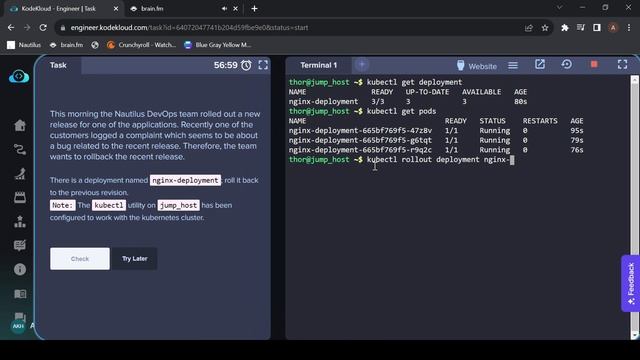Click the globe bookmark icon
Image resolution: width=640 pixels, height=360 pixels.
95,45
